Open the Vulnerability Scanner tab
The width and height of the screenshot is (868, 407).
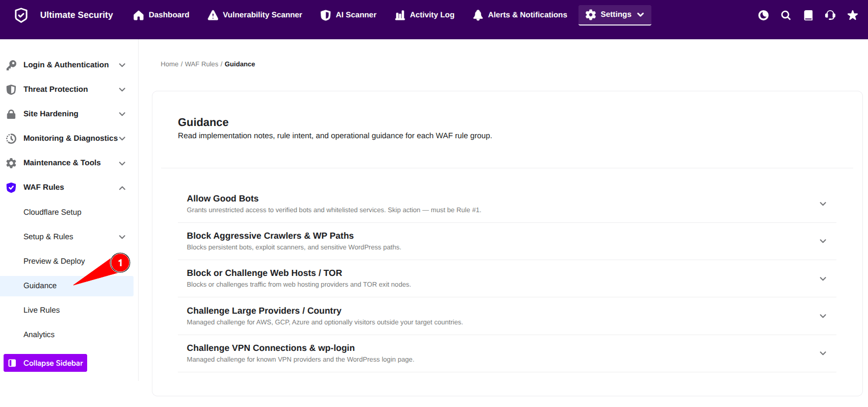255,15
